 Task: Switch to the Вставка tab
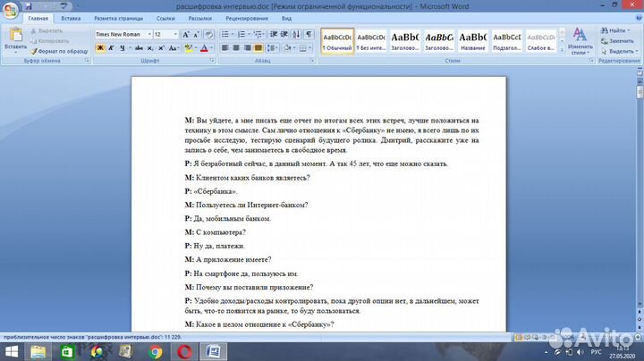72,18
